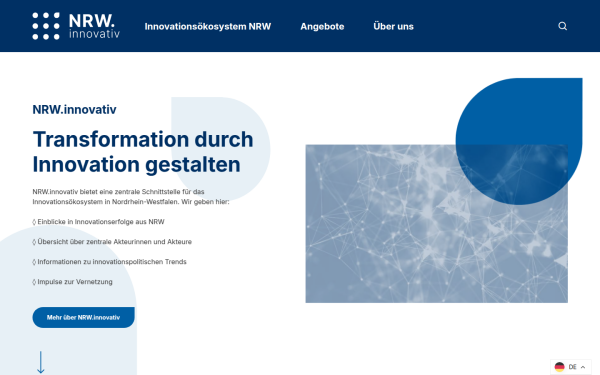Image resolution: width=600 pixels, height=375 pixels.
Task: Open Innovationsökosystem NRW menu
Action: [x=208, y=26]
